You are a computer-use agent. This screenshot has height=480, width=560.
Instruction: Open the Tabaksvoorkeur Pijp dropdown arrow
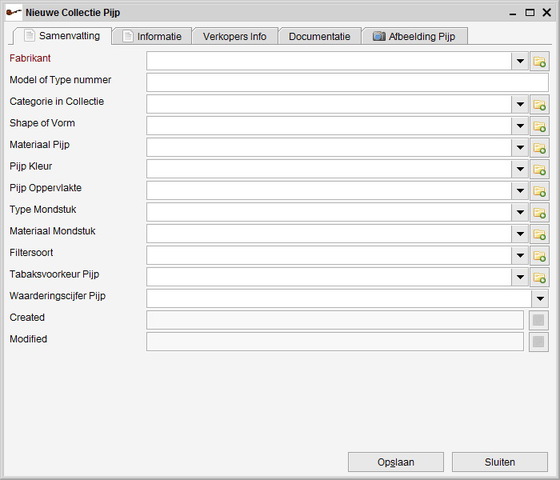[520, 277]
